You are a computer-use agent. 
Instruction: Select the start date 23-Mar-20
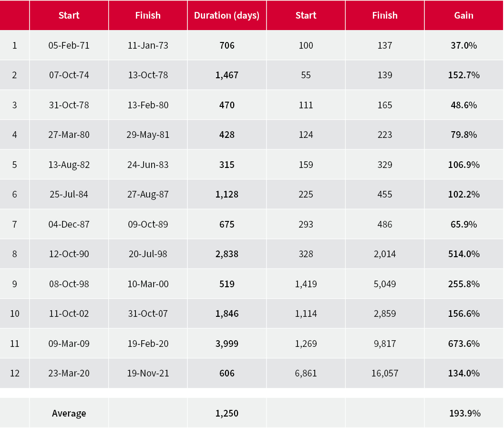[69, 373]
